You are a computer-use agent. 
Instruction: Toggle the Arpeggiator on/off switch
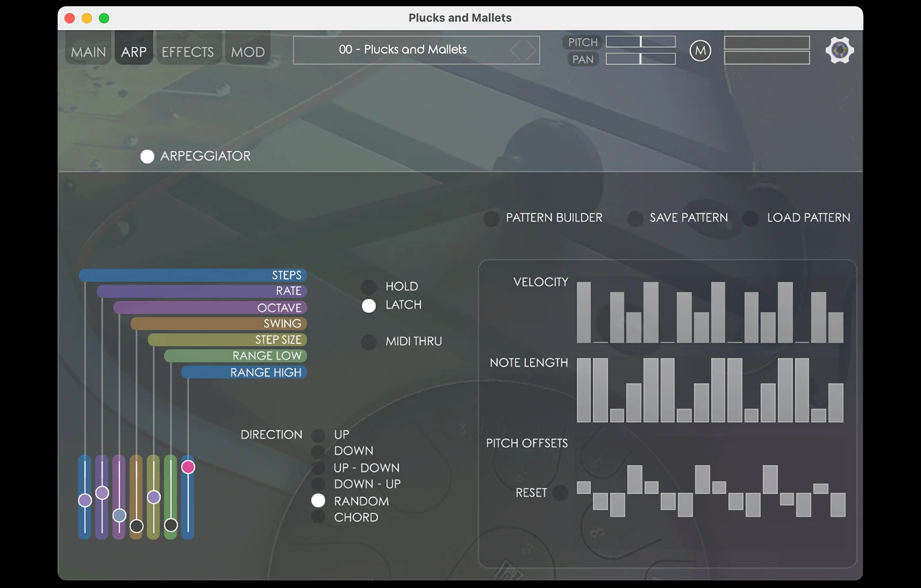147,156
